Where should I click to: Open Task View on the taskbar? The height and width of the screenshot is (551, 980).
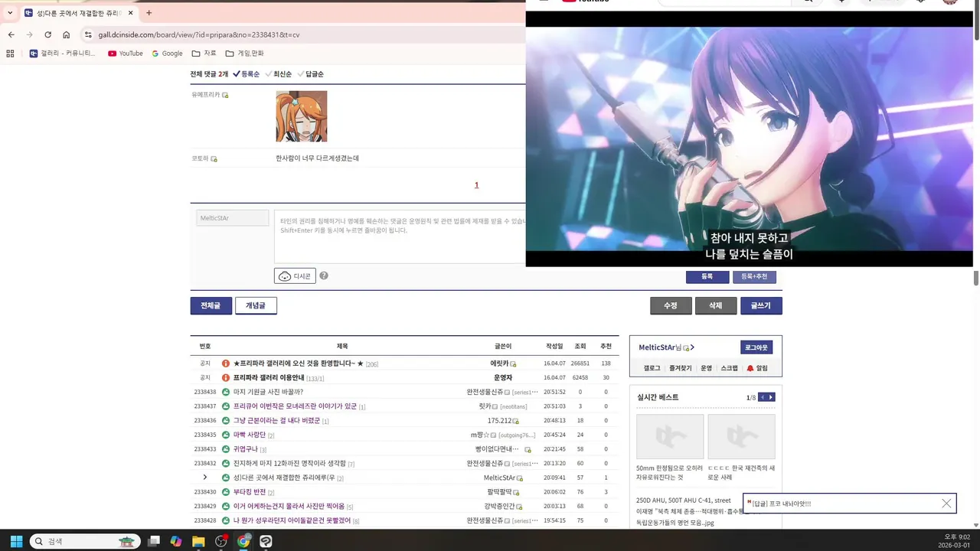point(154,541)
